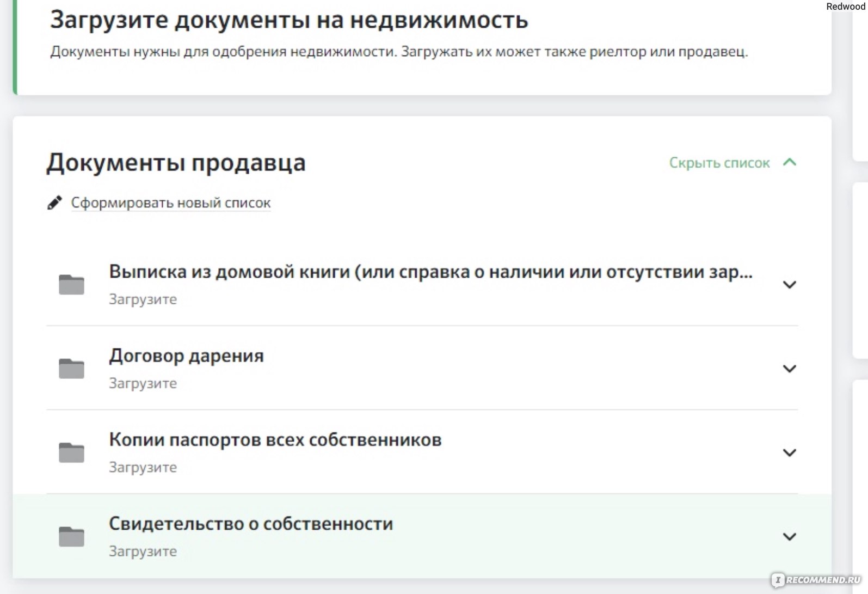The height and width of the screenshot is (594, 868).
Task: Select the Договор дарения title
Action: click(x=186, y=356)
